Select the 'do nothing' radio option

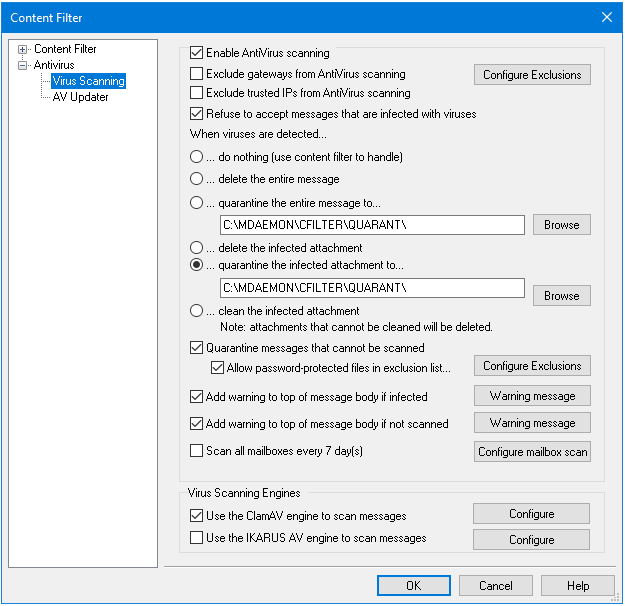pos(197,158)
